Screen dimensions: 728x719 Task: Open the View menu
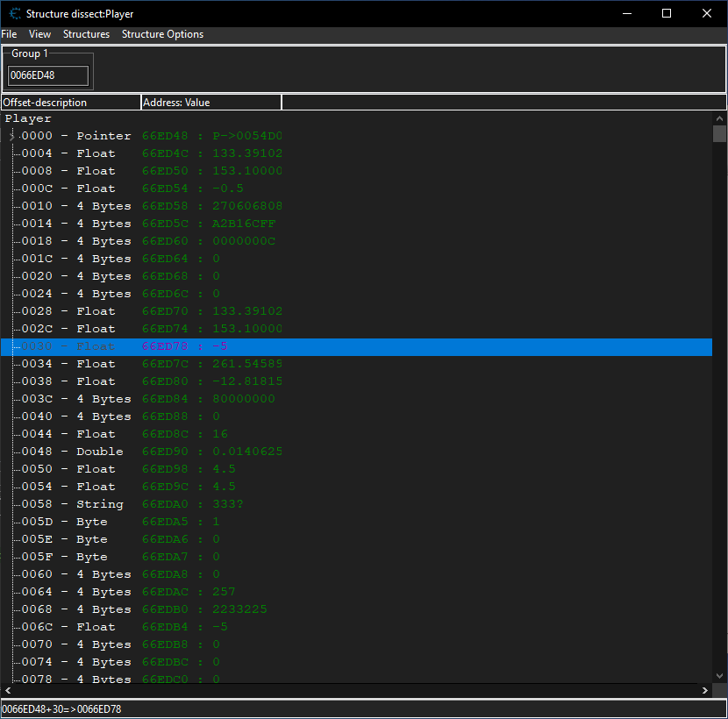(x=39, y=34)
